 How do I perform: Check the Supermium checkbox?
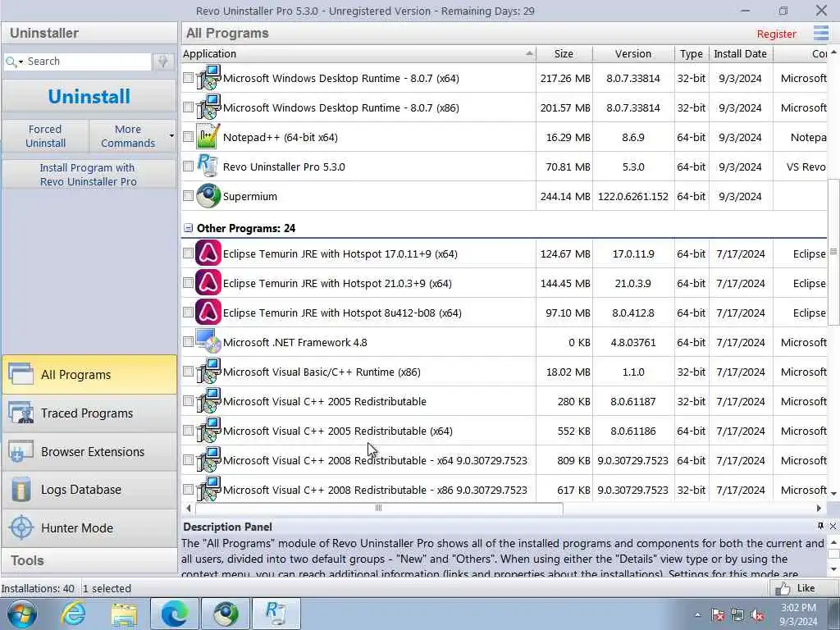point(188,195)
